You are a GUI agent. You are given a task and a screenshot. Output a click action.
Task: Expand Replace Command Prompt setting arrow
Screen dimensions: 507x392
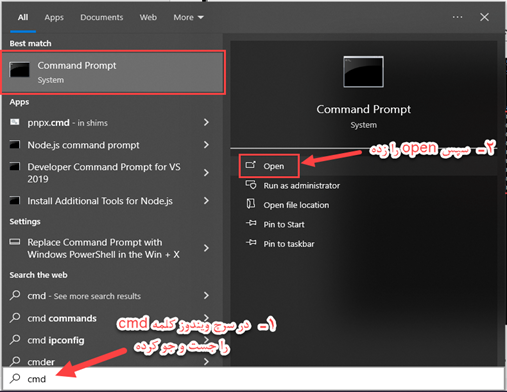point(206,248)
